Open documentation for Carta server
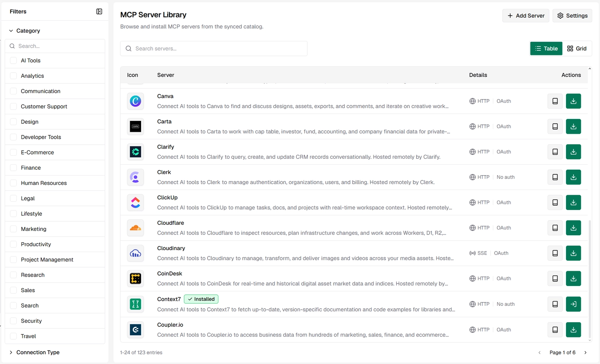The height and width of the screenshot is (364, 600). (x=555, y=126)
